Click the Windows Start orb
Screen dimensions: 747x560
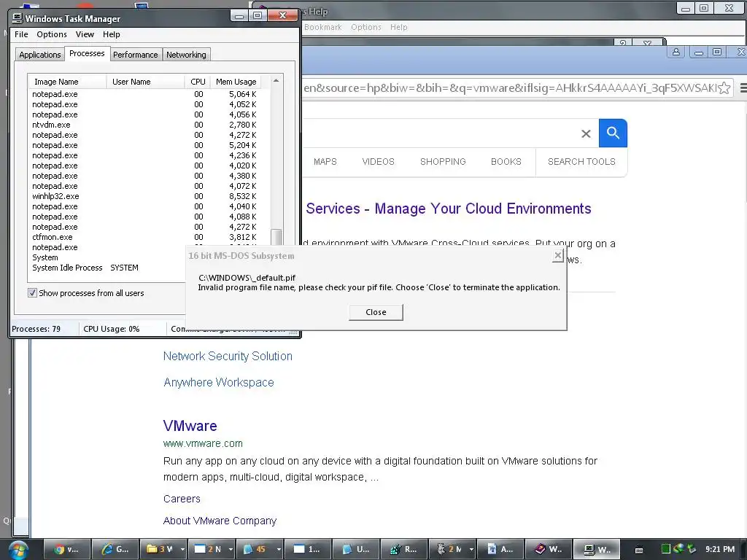click(x=18, y=550)
